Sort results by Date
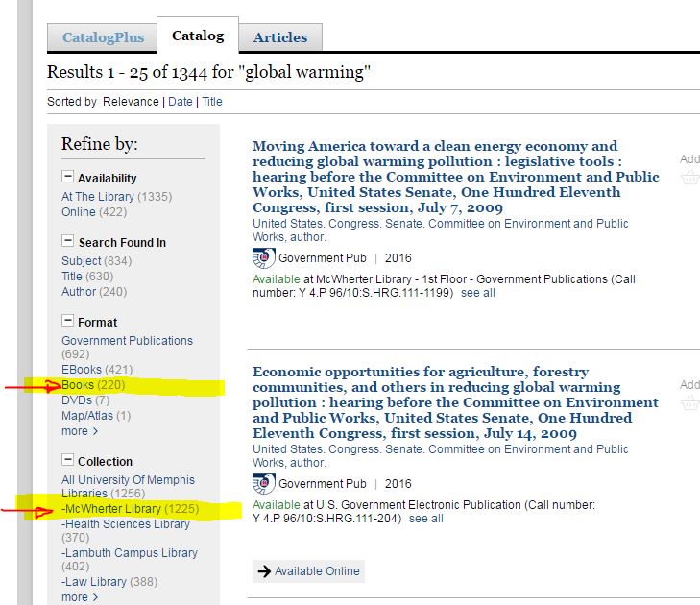Screen dimensions: 700x605 [x=181, y=102]
